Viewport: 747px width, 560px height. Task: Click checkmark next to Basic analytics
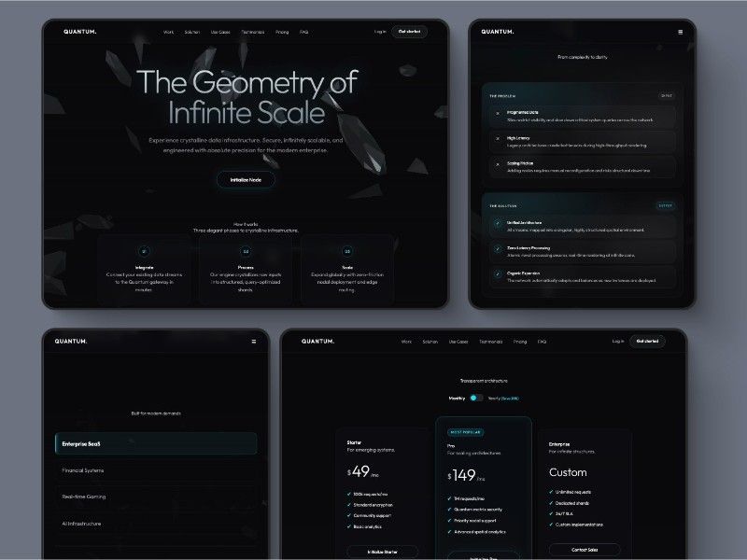[349, 526]
